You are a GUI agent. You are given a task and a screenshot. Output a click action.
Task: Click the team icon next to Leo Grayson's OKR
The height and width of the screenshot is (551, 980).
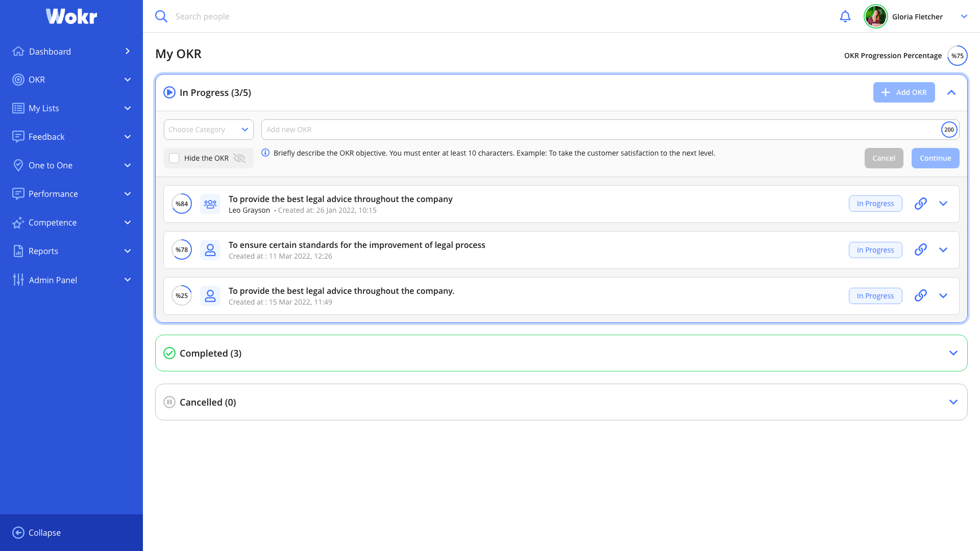[x=210, y=204]
